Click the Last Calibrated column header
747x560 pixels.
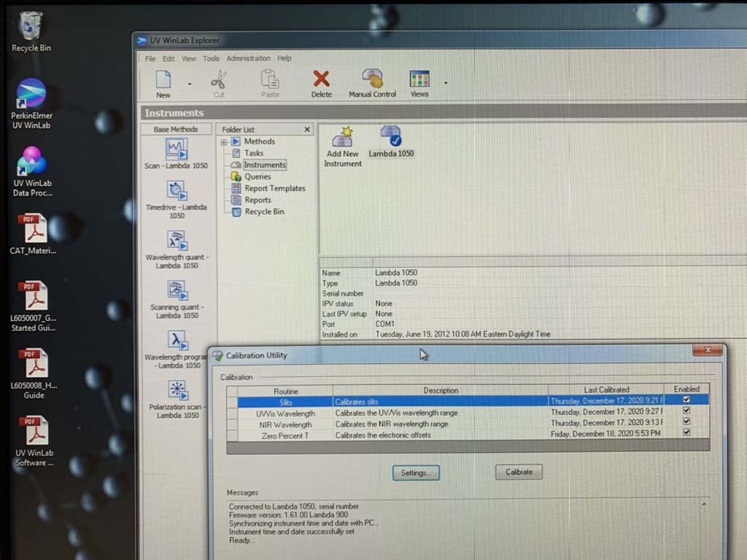coord(606,389)
